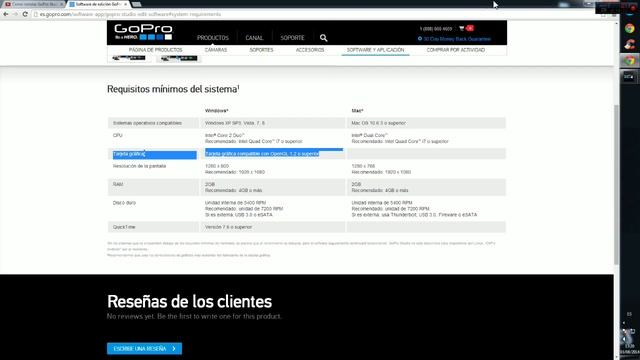Screen dimensions: 640x360
Task: Click the CCleaner icon on the side taskbar
Action: [630, 44]
